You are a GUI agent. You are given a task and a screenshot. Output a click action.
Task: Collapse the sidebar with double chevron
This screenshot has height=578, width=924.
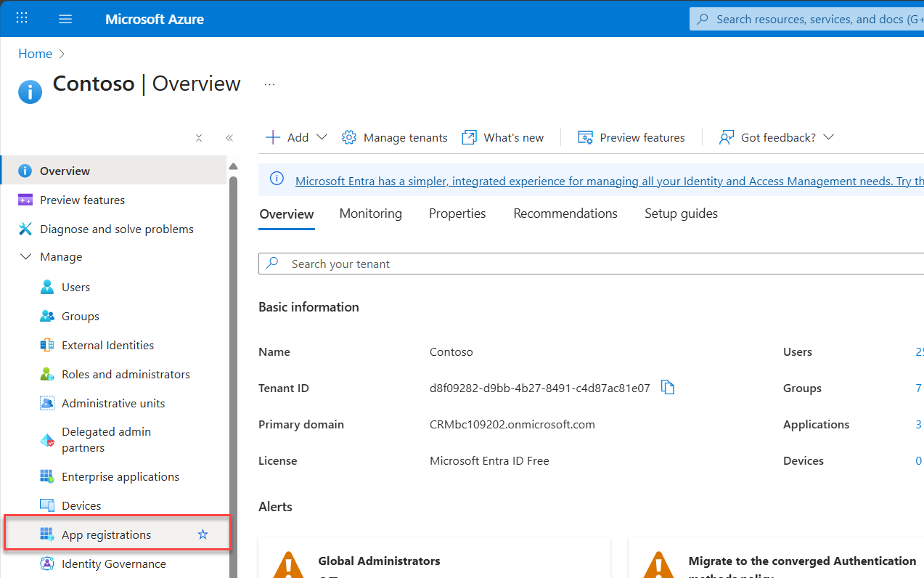(x=229, y=137)
